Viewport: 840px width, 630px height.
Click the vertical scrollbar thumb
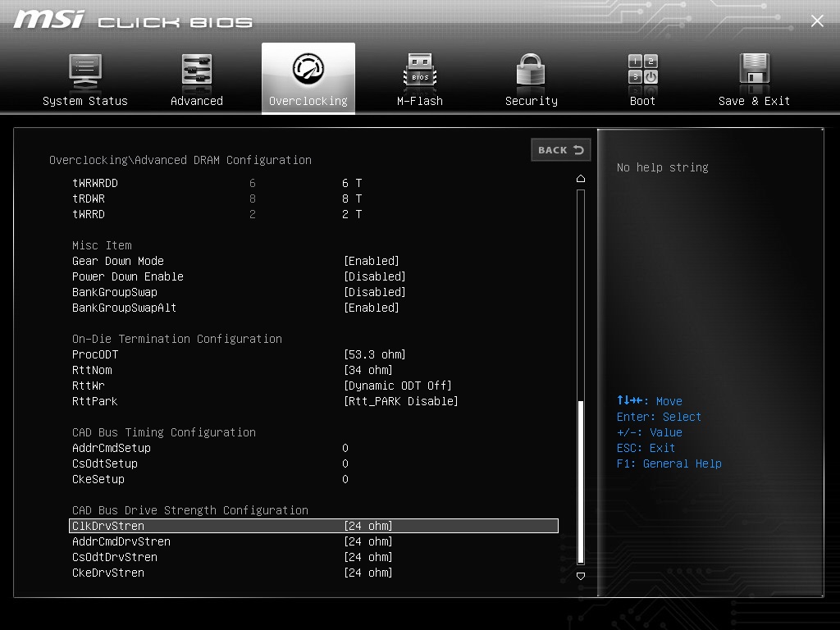point(580,482)
